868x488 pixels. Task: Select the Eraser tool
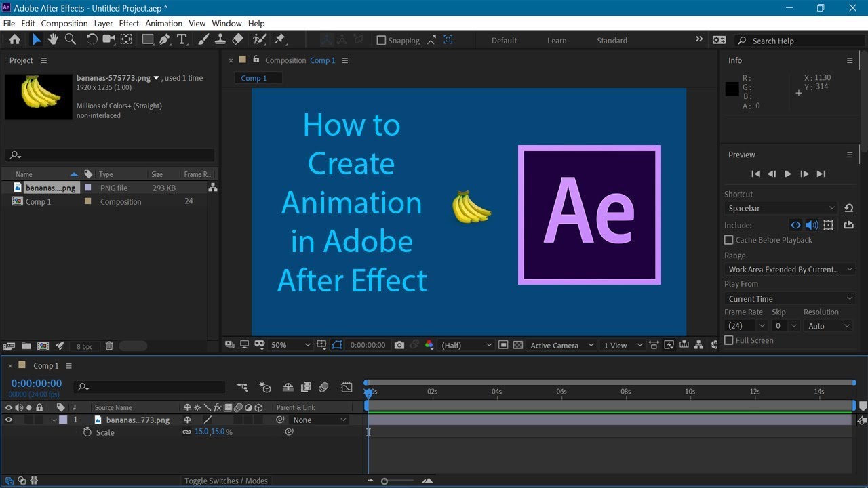(x=237, y=40)
